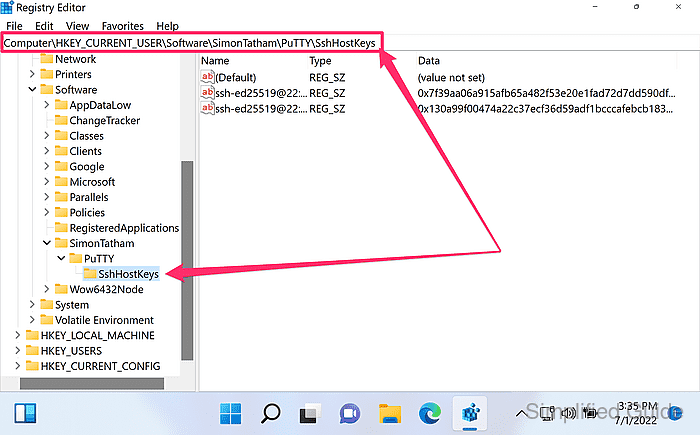Select the Classes folder icon
This screenshot has height=435, width=700.
tap(61, 135)
